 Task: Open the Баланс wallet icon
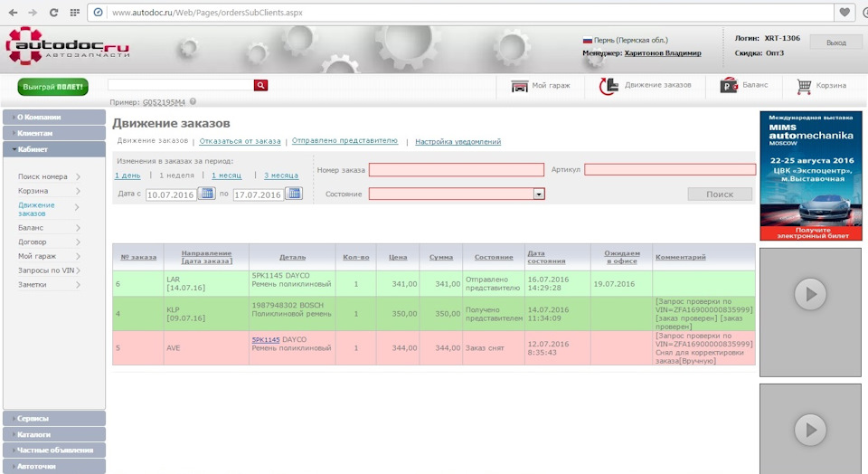(729, 85)
